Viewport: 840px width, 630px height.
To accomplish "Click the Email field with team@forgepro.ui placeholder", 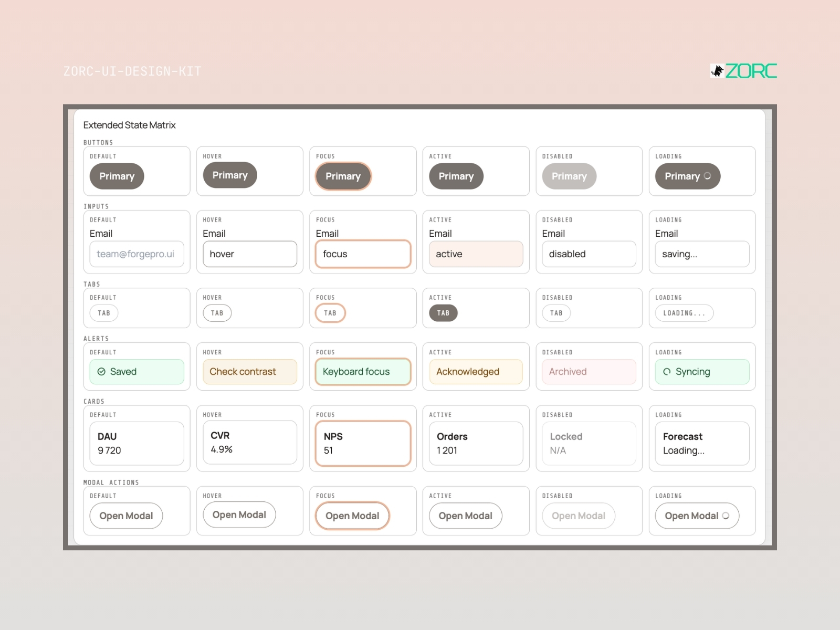I will pyautogui.click(x=136, y=254).
